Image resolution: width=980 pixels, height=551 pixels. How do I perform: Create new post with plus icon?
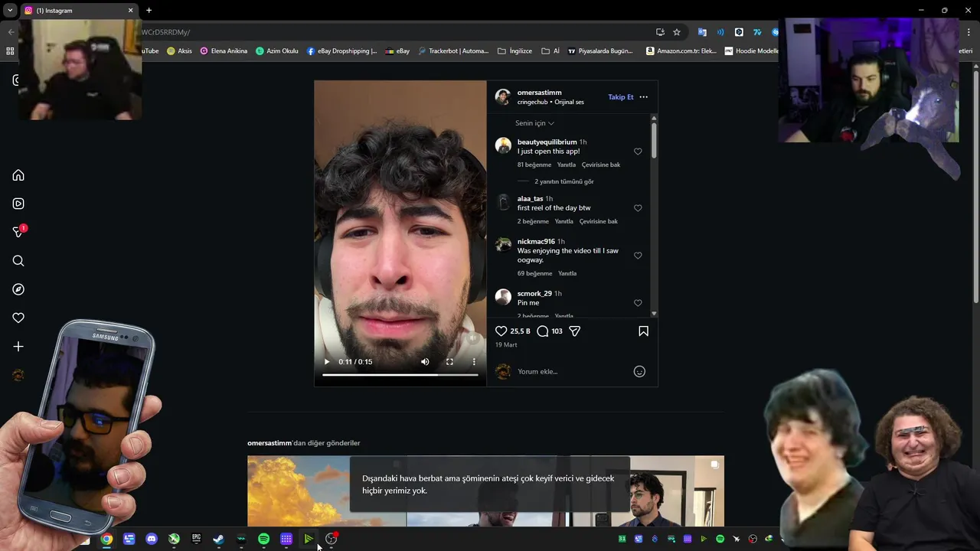pyautogui.click(x=18, y=347)
